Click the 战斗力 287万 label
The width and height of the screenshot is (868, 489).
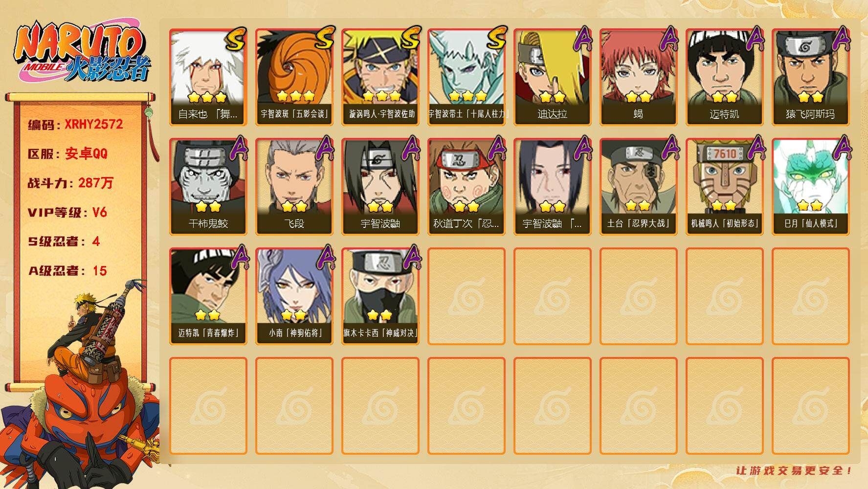pos(70,183)
